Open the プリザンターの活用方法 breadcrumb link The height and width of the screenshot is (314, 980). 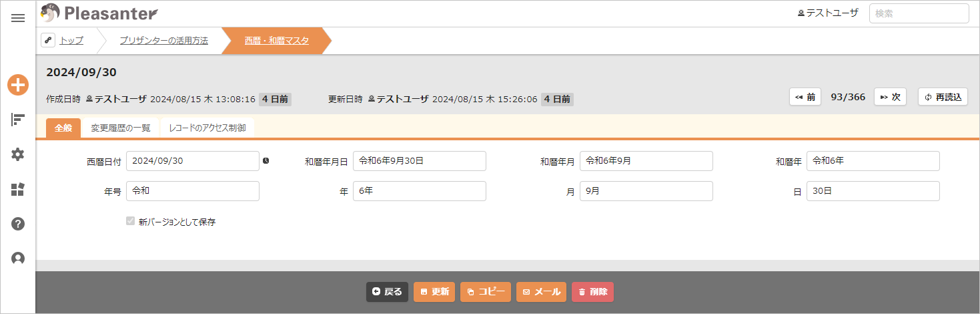(163, 41)
